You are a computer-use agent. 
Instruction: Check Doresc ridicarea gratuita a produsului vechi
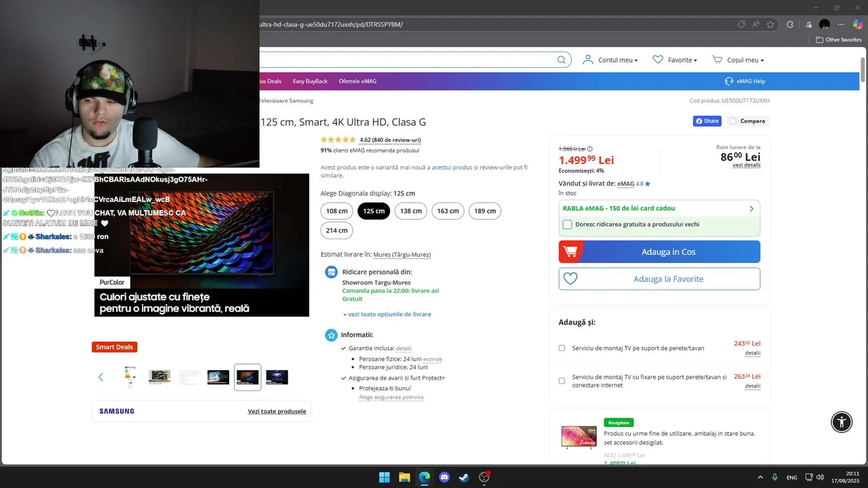click(x=567, y=224)
